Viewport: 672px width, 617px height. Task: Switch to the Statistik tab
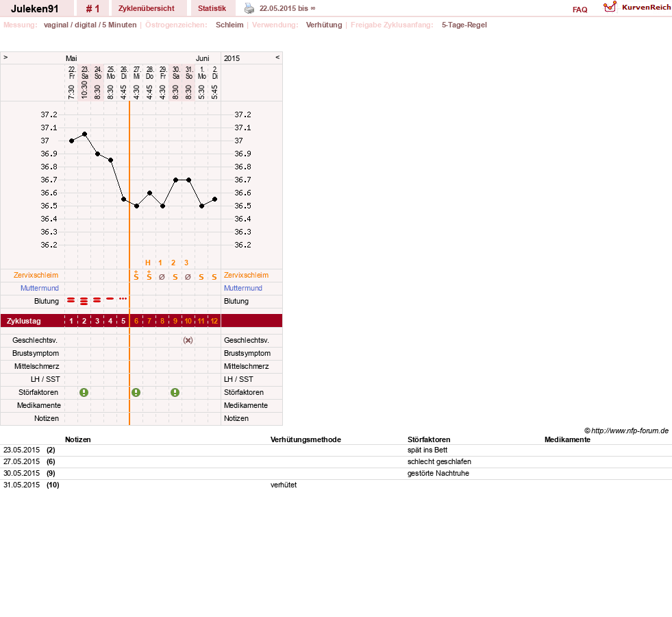pyautogui.click(x=212, y=9)
